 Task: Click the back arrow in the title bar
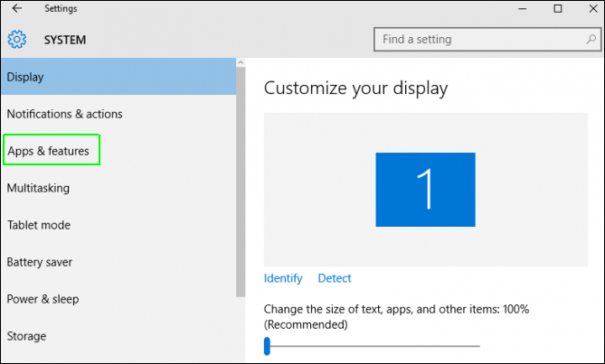tap(17, 9)
